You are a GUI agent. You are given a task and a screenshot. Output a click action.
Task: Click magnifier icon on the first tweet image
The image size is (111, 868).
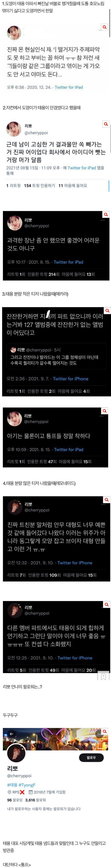pyautogui.click(x=105, y=27)
